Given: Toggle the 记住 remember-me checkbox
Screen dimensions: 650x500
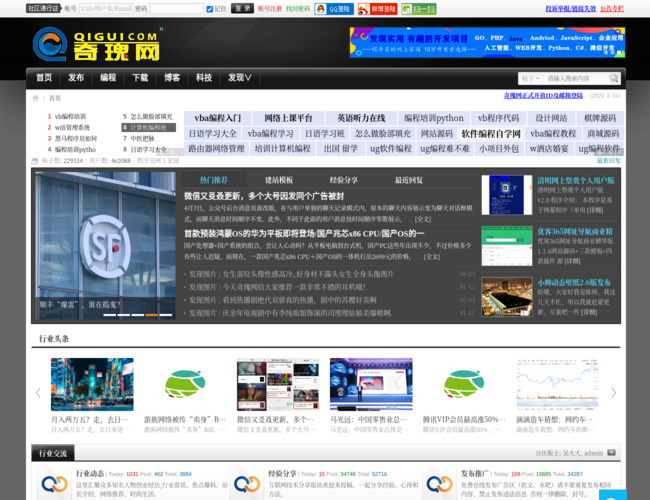Looking at the screenshot, I should coord(210,9).
